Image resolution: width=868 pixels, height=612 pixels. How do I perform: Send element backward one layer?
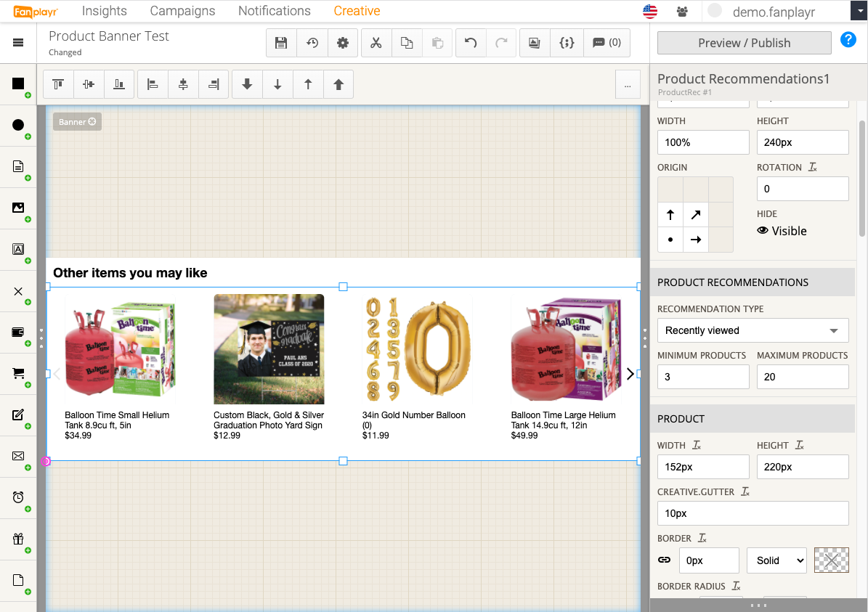(x=278, y=84)
